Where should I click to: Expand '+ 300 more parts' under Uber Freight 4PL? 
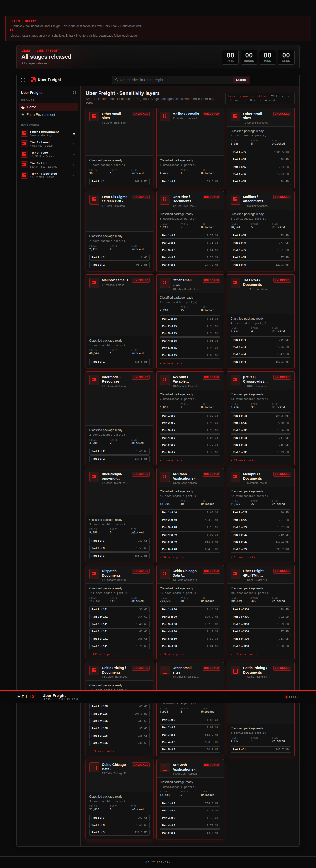(x=244, y=654)
